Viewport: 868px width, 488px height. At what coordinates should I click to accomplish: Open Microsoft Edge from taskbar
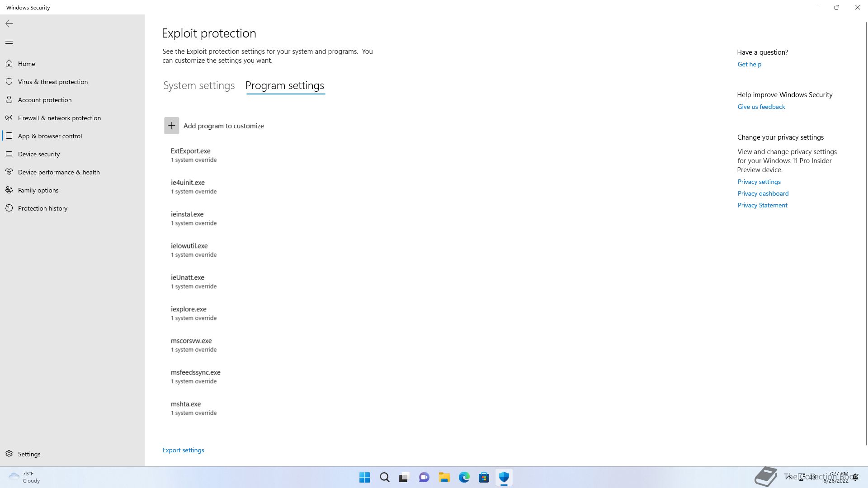tap(464, 477)
